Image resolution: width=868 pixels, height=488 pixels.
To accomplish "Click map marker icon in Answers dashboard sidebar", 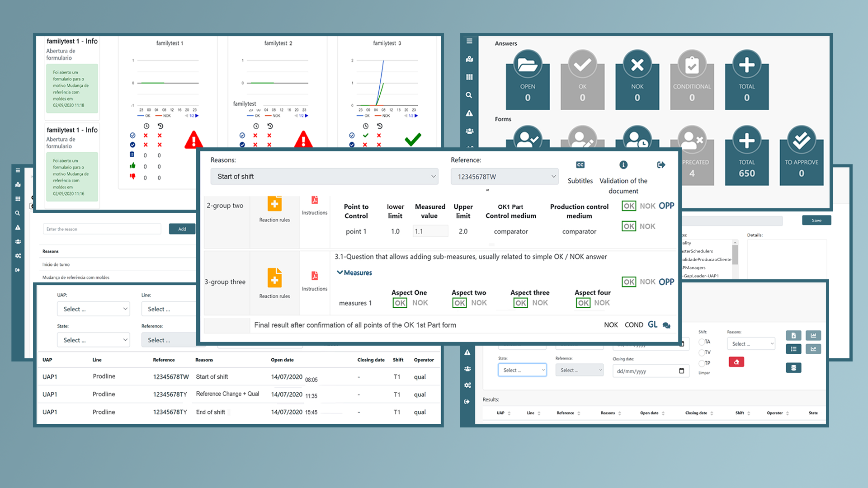I will tap(469, 59).
